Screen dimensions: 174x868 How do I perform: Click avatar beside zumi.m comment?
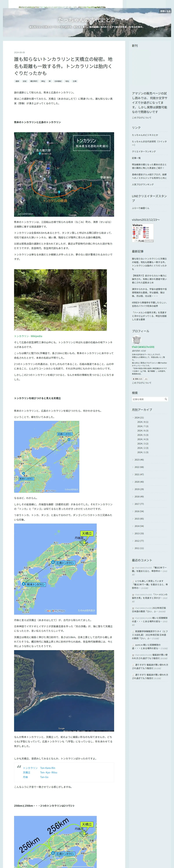click(133, 645)
